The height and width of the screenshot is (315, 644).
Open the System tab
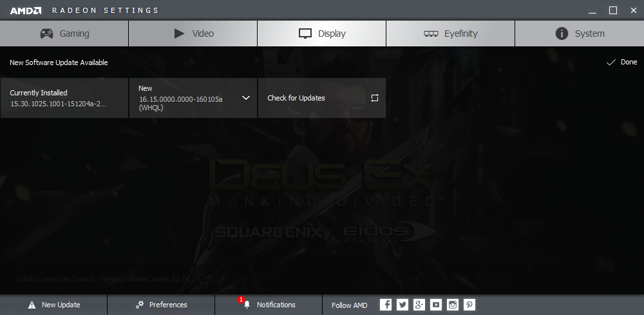(580, 33)
